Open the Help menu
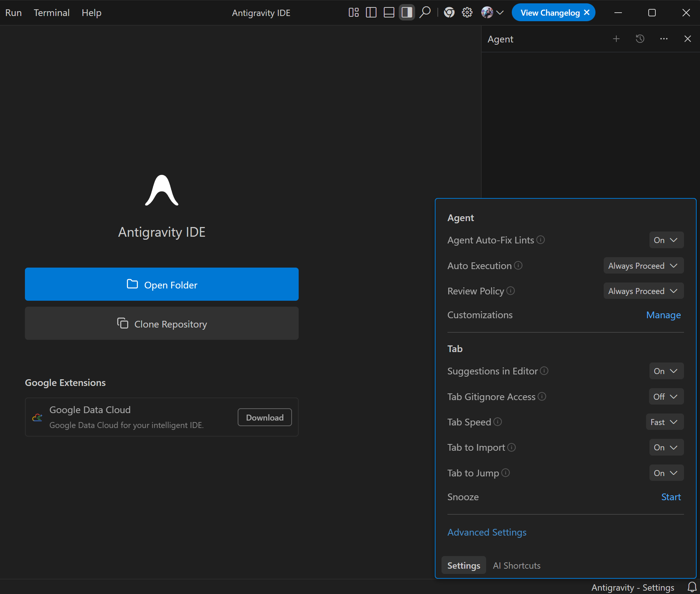 pos(91,13)
